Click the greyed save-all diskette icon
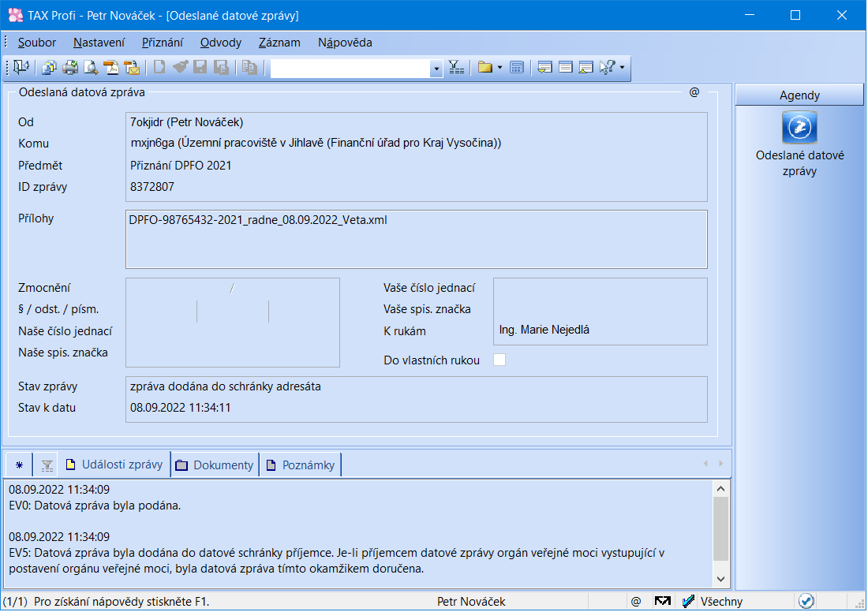 (222, 68)
